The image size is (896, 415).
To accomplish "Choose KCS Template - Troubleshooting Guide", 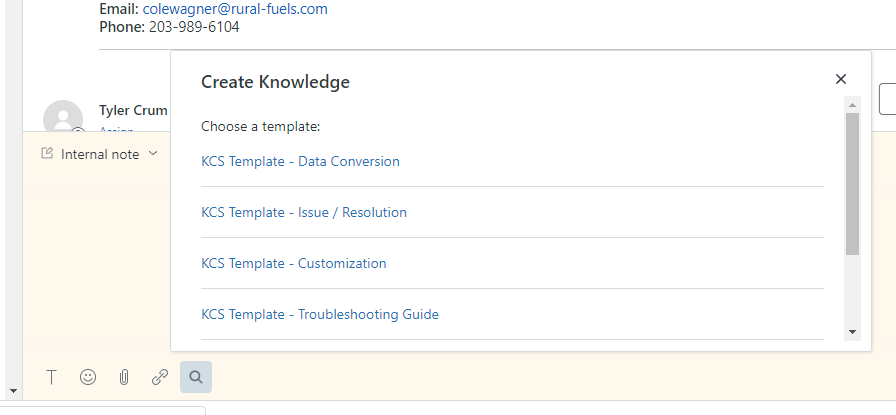I will click(x=320, y=314).
